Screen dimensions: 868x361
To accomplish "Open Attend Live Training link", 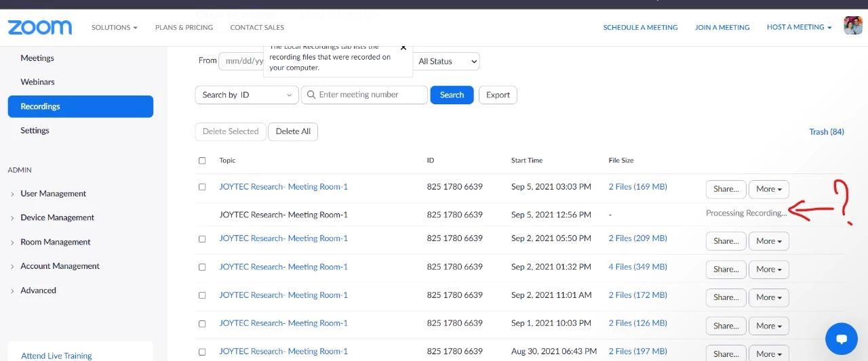I will point(56,356).
